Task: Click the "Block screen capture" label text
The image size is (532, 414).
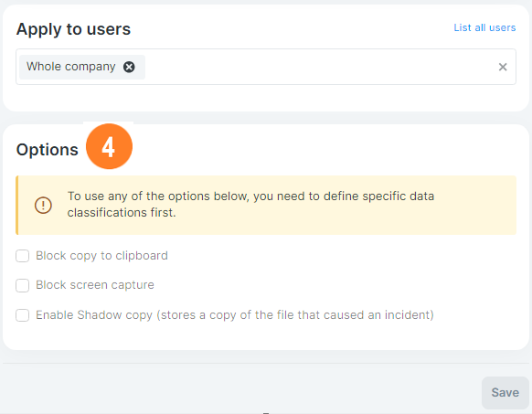Action: tap(95, 285)
